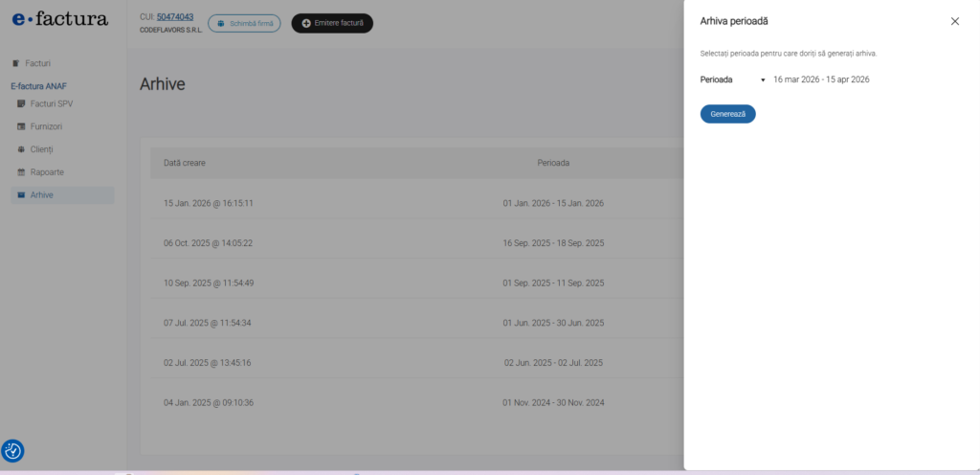Sort by the Dată creare column header
The width and height of the screenshot is (980, 475).
click(x=185, y=163)
